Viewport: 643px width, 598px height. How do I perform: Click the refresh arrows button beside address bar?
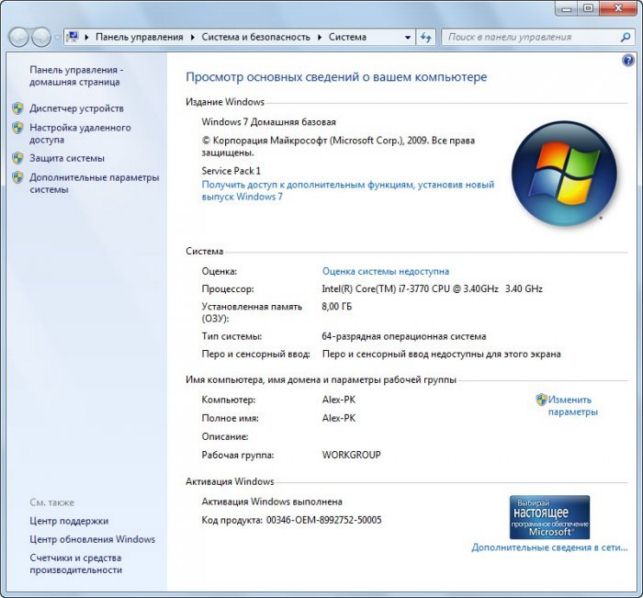point(426,37)
